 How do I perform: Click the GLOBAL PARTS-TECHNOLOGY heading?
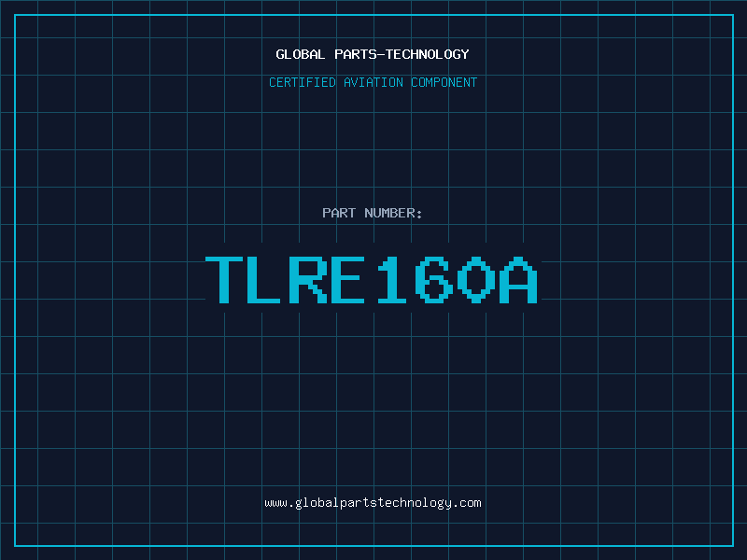tap(373, 54)
